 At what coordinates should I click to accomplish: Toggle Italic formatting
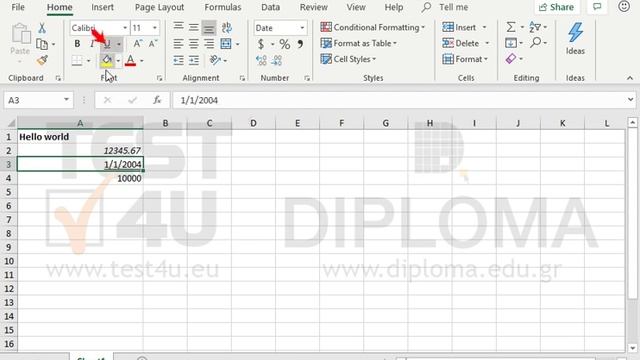pos(92,44)
